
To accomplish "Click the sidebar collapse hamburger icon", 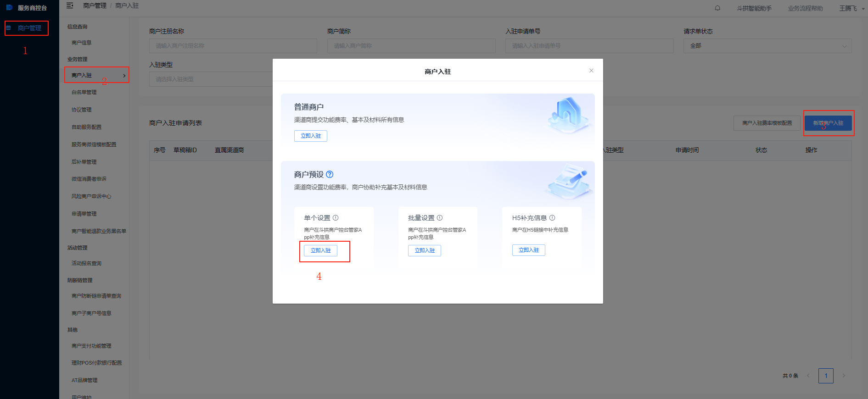I will click(70, 6).
